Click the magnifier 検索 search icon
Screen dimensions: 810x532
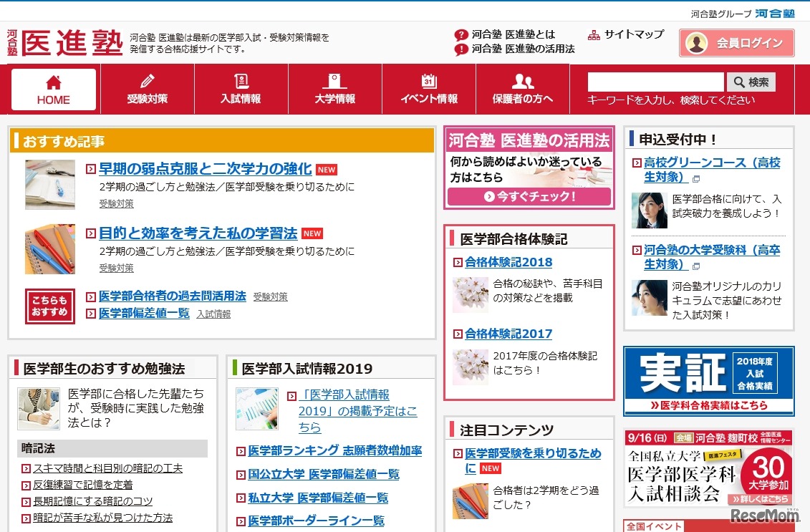751,82
